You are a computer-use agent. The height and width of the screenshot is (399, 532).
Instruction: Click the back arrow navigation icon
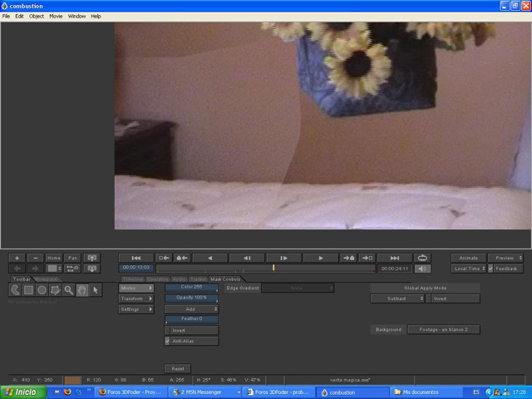pyautogui.click(x=17, y=268)
